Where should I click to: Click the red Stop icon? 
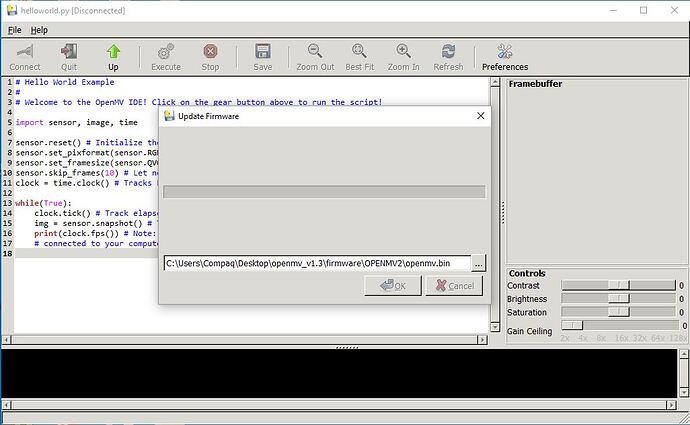click(x=210, y=52)
